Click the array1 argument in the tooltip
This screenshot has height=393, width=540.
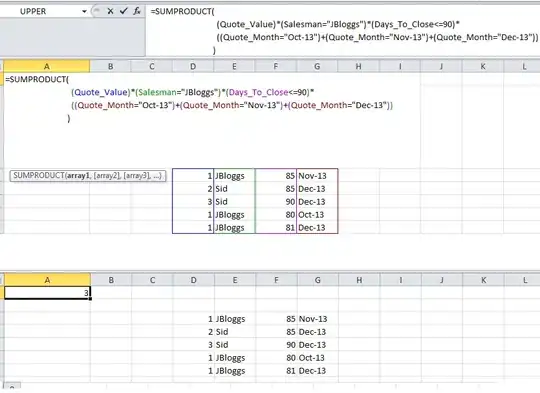[78, 176]
